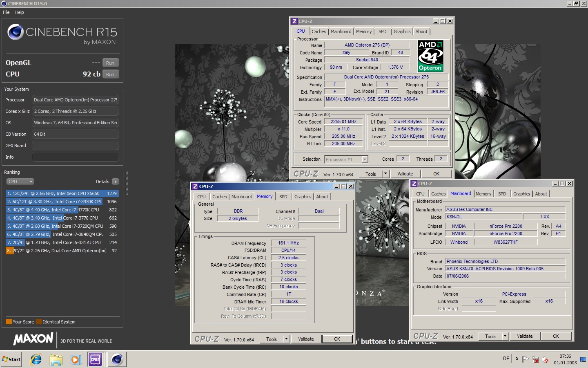Click the show desktop monitor icon

tap(583, 359)
